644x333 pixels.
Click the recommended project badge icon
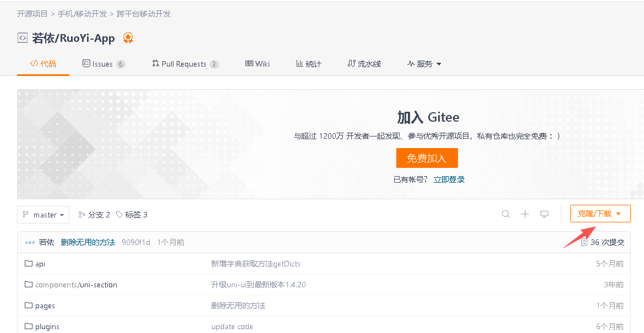pos(128,38)
